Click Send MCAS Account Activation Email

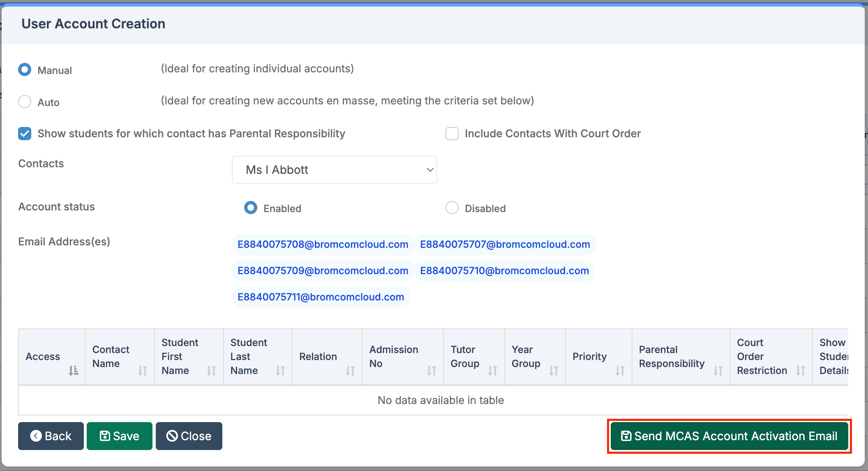[x=729, y=436]
